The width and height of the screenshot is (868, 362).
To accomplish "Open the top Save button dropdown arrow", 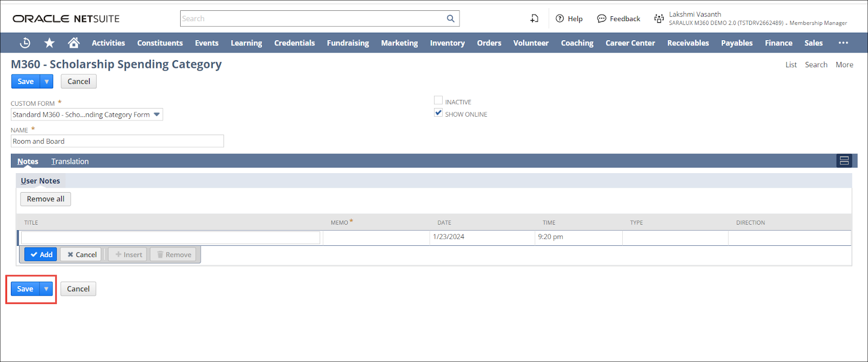I will [47, 81].
